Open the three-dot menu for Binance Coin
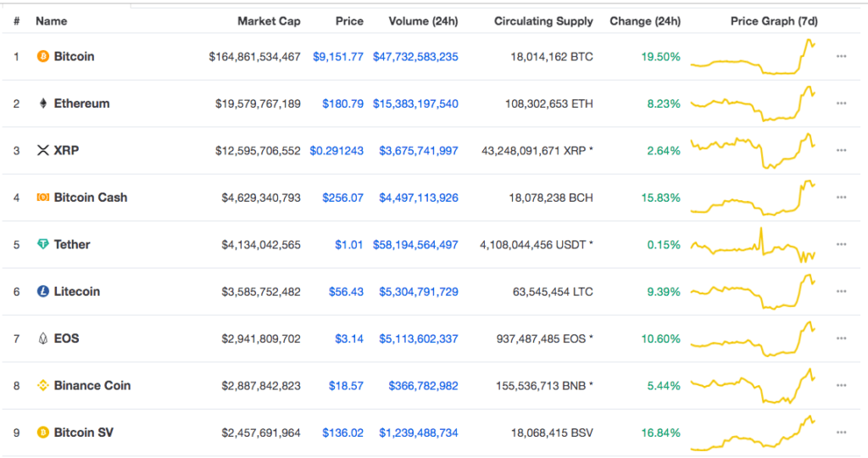 point(842,385)
